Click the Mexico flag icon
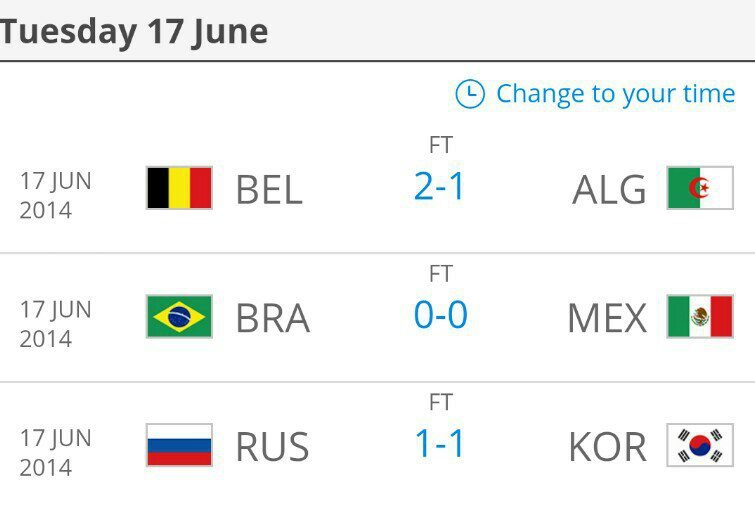The image size is (755, 506). pyautogui.click(x=700, y=316)
